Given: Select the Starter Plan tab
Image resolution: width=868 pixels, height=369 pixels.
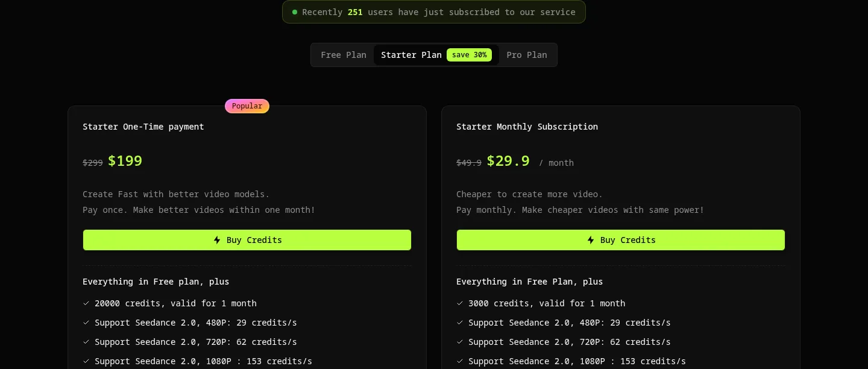Looking at the screenshot, I should tap(436, 55).
